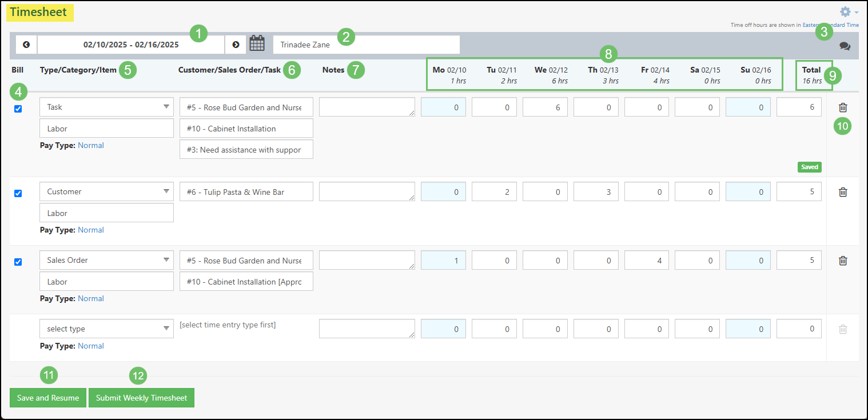Click the Labor item field in Task row

click(106, 129)
